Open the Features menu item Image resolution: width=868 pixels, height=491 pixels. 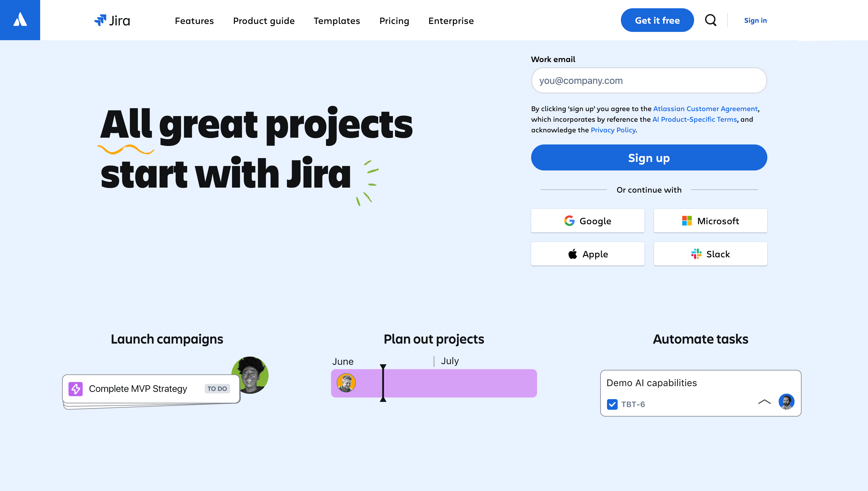coord(194,20)
